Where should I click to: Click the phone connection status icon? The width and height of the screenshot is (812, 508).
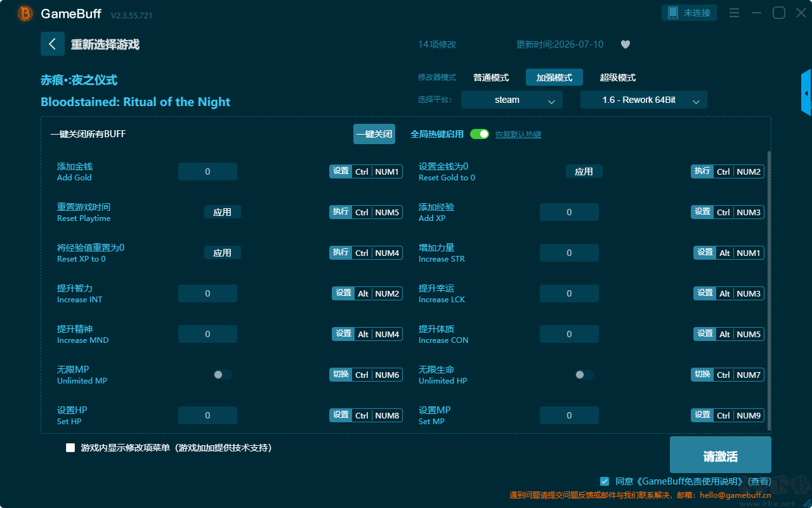click(672, 13)
